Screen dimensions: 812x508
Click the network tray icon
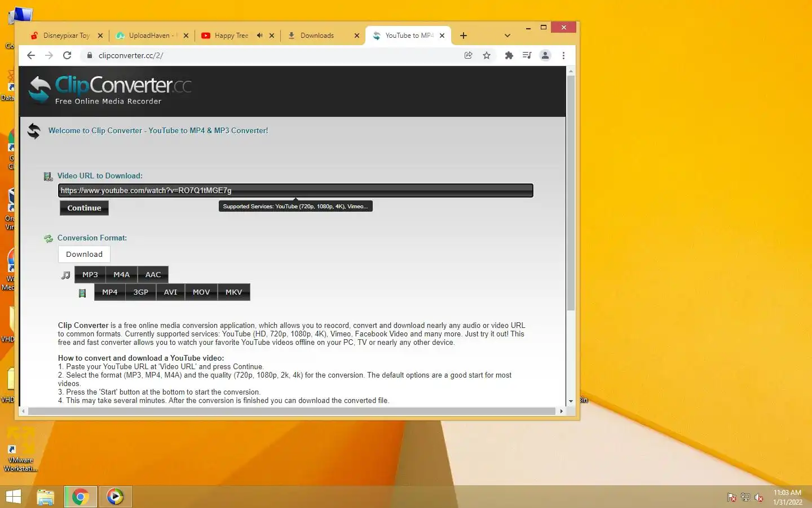click(x=745, y=497)
